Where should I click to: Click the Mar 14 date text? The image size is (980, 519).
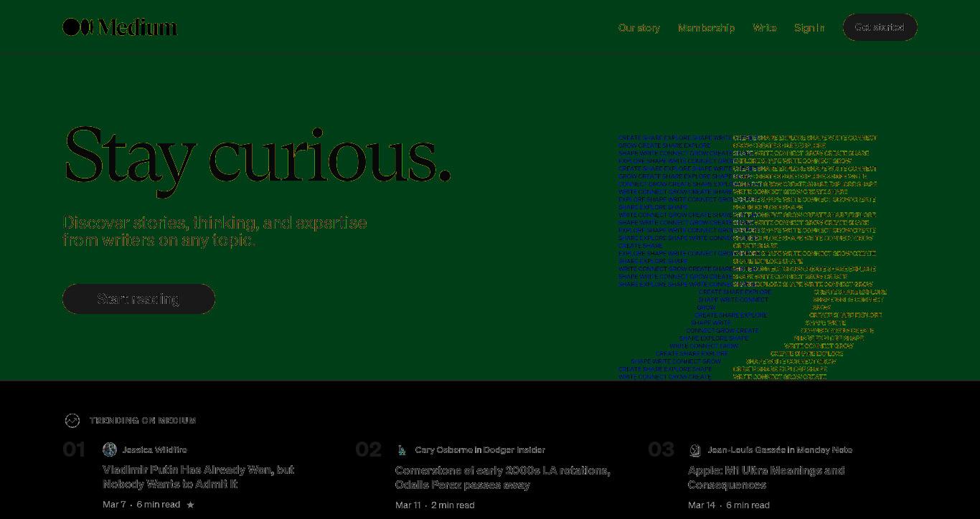[x=702, y=505]
